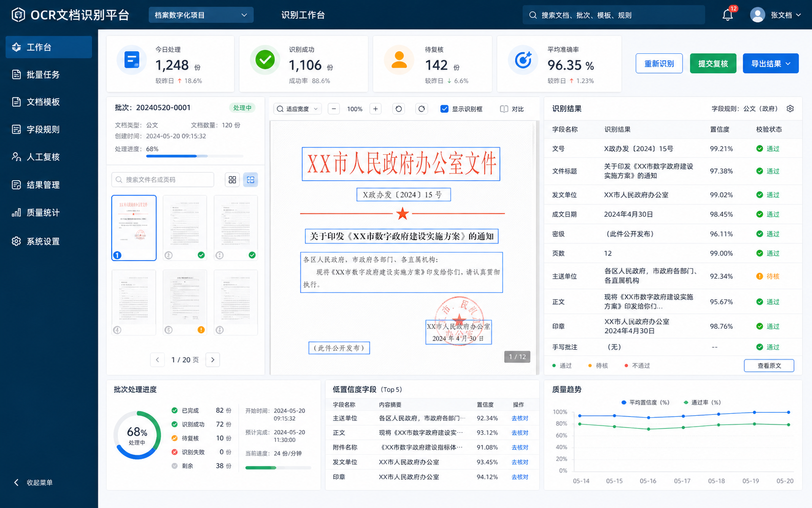Zoom in with the plus button
812x508 pixels.
[375, 109]
